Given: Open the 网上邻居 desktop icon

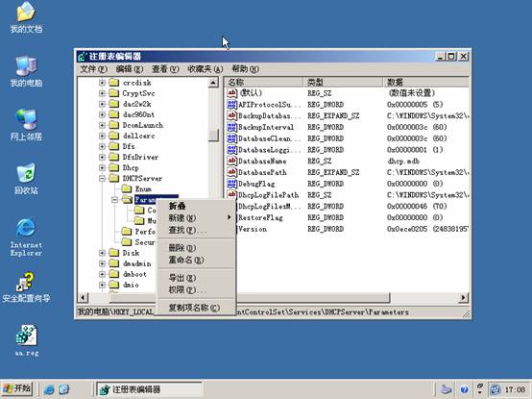Looking at the screenshot, I should (x=26, y=125).
